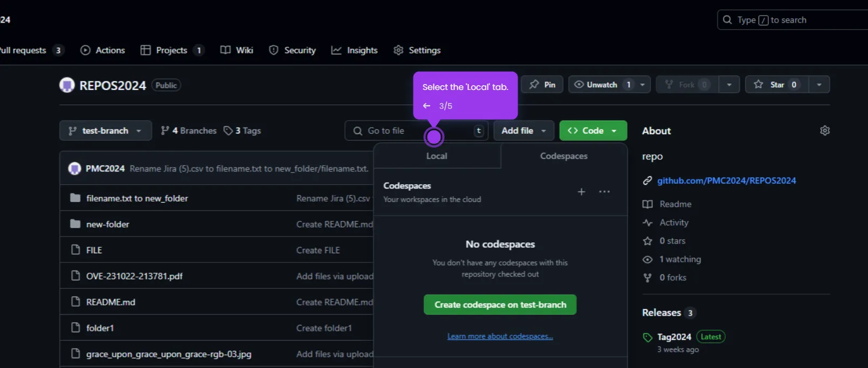The width and height of the screenshot is (868, 368).
Task: Toggle the green Code dropdown button
Action: [x=593, y=130]
